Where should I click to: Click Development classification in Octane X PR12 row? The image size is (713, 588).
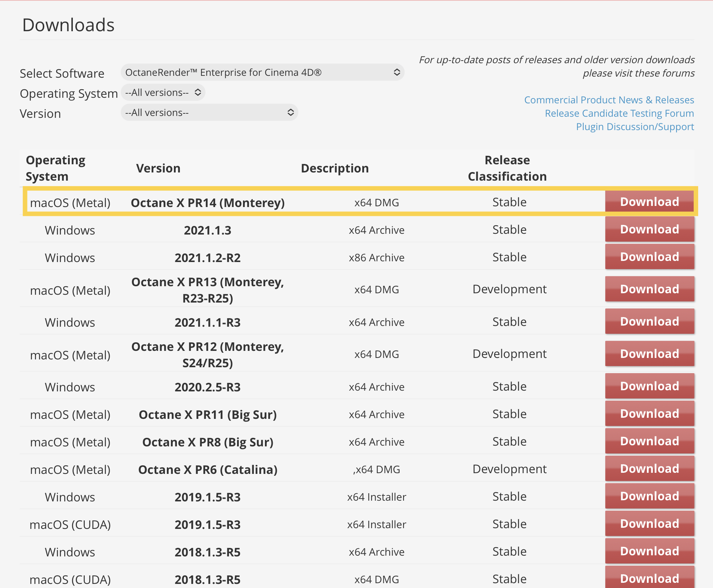tap(509, 353)
